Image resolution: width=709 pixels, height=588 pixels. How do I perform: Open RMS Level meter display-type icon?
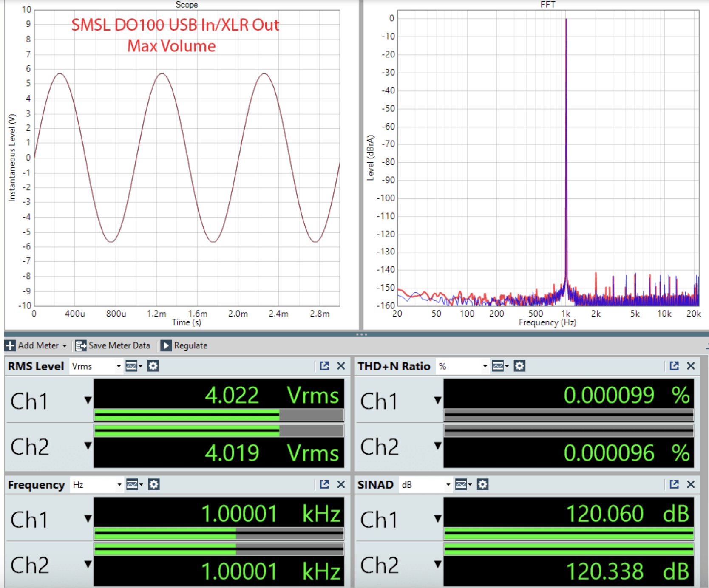[x=133, y=366]
